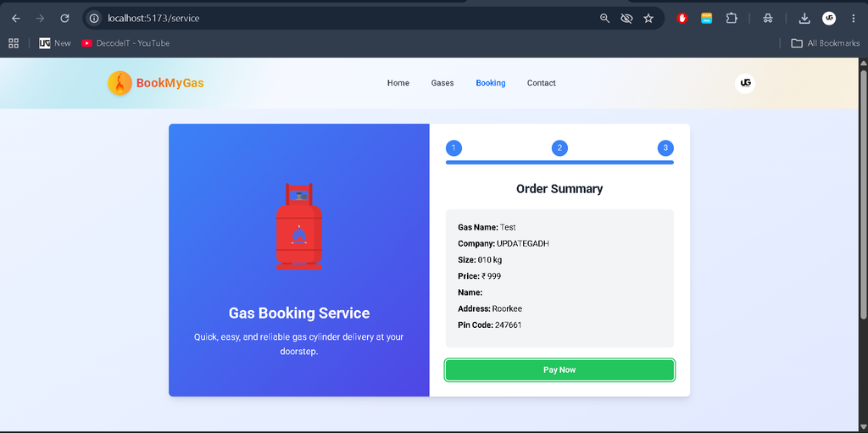Click the 'Size: 010 kg' line
Screen dimensions: 868x433
point(480,259)
